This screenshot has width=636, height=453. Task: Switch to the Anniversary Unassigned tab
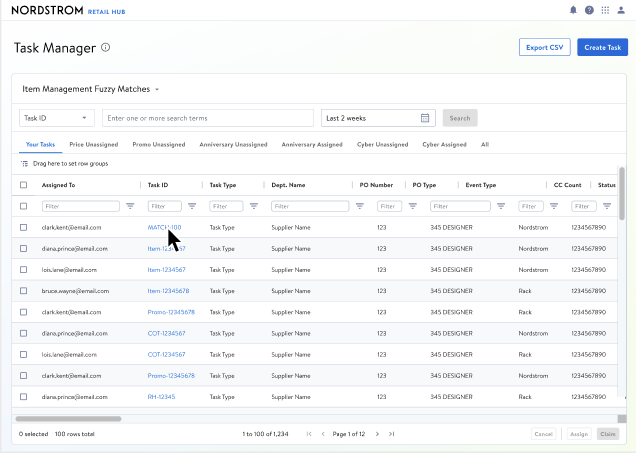(233, 144)
